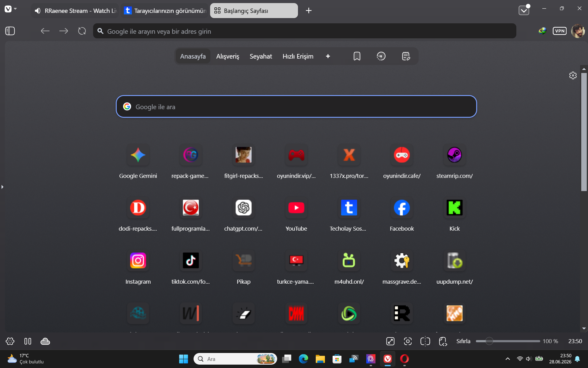Switch to Tarayıcılarınızın görünümün tab
Viewport: 588px width, 368px height.
(165, 11)
